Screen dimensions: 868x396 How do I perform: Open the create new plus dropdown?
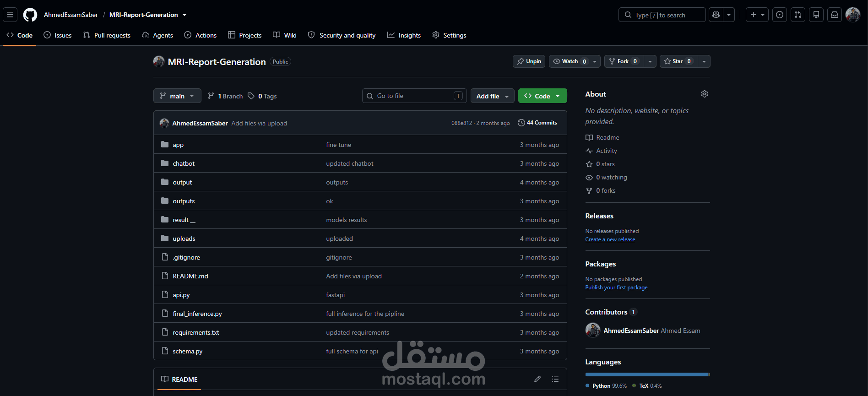pyautogui.click(x=757, y=15)
